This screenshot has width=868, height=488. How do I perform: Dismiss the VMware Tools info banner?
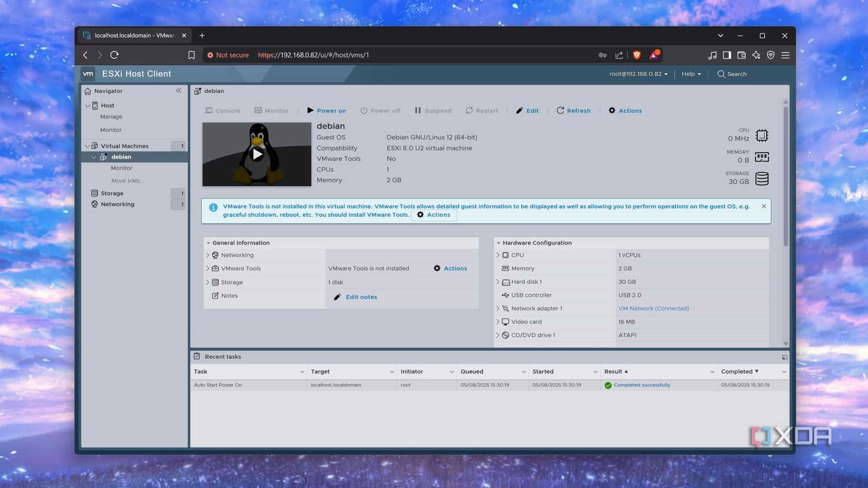(764, 206)
